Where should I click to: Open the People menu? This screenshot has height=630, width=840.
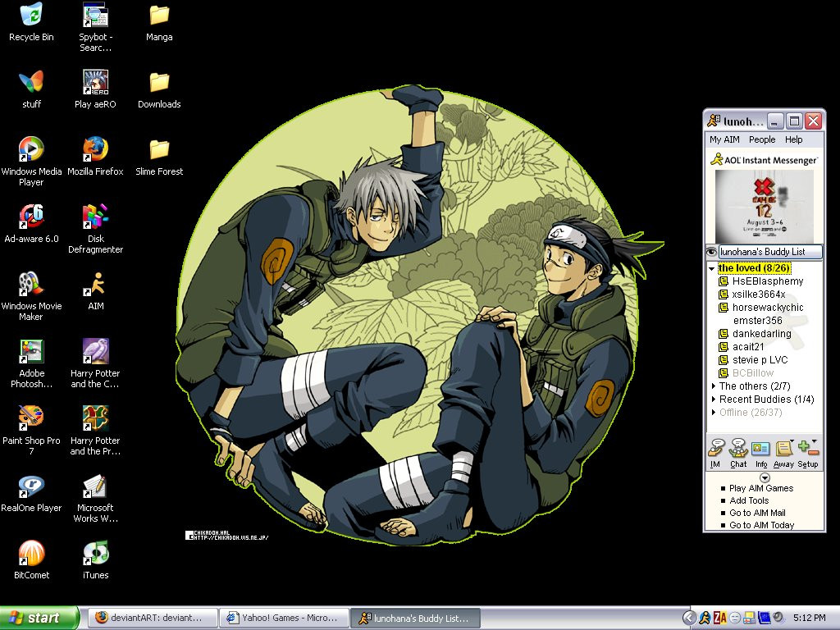click(762, 139)
